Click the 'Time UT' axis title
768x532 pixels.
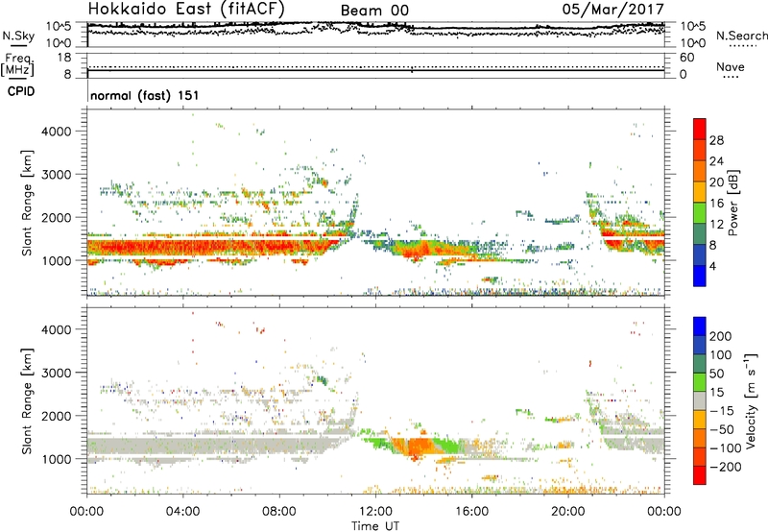[x=375, y=526]
